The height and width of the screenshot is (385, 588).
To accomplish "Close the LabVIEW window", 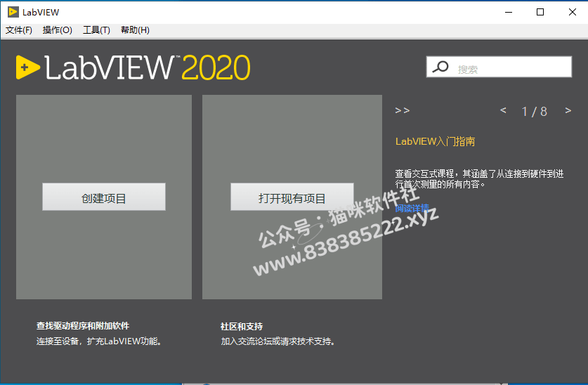I will click(573, 12).
